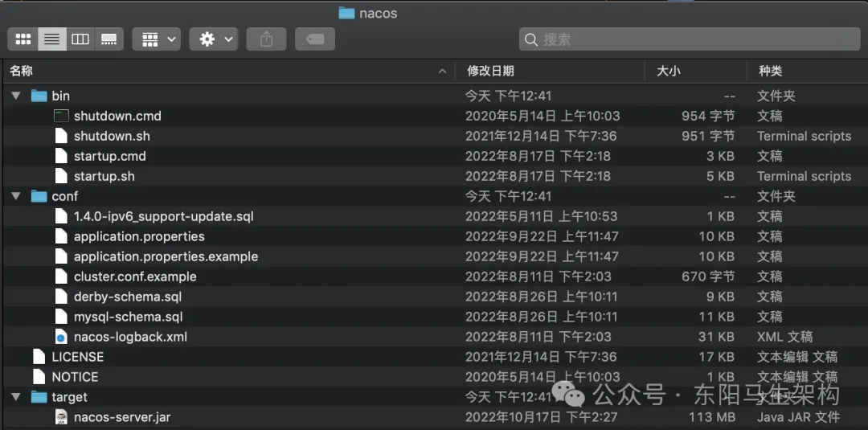Click the file name shutdown.cmd
This screenshot has height=430, width=868.
tap(117, 116)
